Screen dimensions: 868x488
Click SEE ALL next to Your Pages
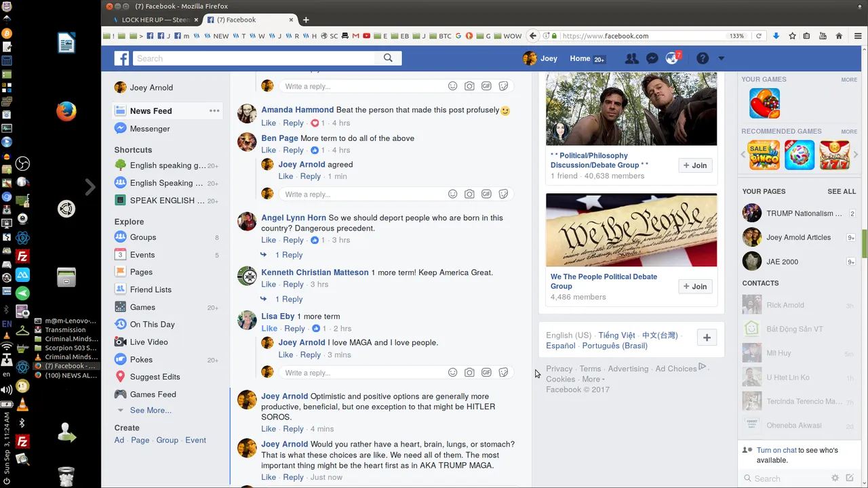[x=842, y=192]
